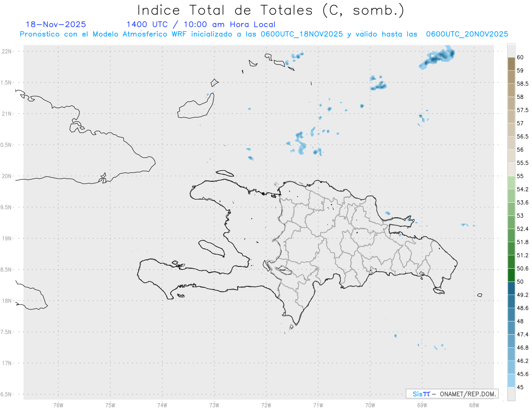Click the valid-until time "0600UTC_20NOV2025"
This screenshot has width=532, height=411.
click(x=467, y=34)
